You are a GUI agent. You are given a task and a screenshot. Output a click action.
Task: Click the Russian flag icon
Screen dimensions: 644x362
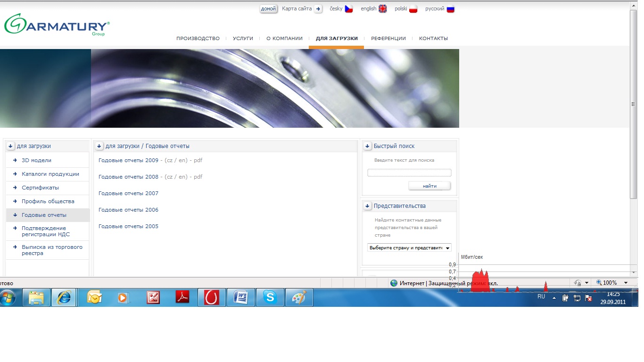(450, 9)
